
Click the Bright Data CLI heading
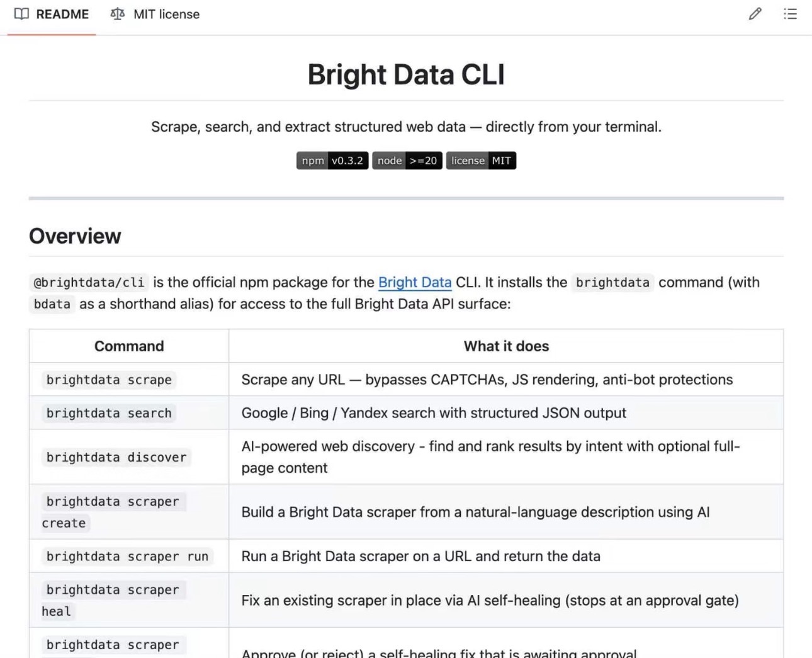tap(406, 74)
